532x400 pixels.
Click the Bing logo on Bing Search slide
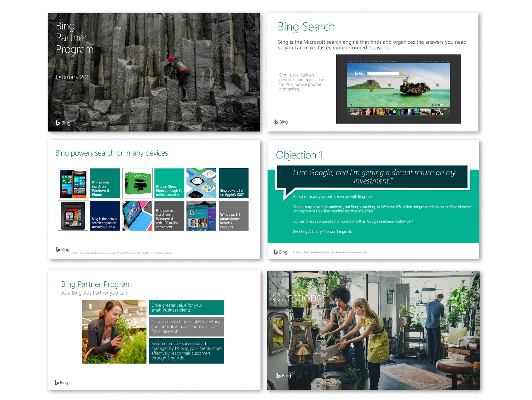point(281,122)
